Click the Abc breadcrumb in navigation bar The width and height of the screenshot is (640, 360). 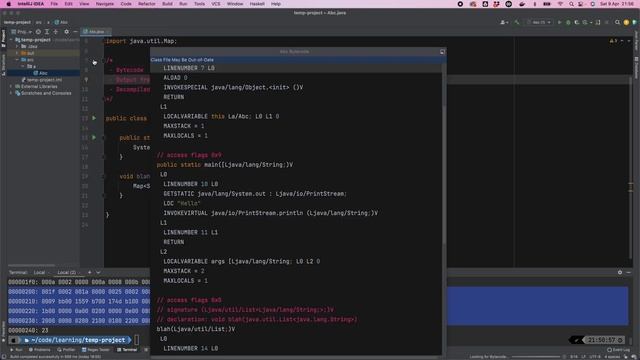61,22
